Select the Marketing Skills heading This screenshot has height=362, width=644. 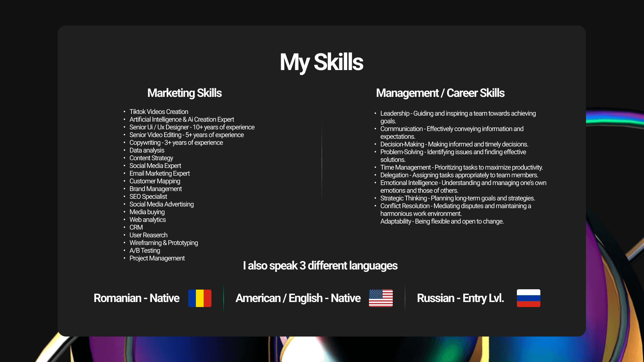click(x=184, y=93)
